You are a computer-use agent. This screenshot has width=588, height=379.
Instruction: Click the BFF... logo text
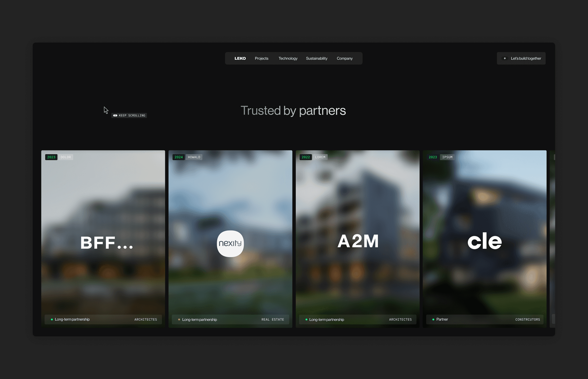tap(107, 243)
